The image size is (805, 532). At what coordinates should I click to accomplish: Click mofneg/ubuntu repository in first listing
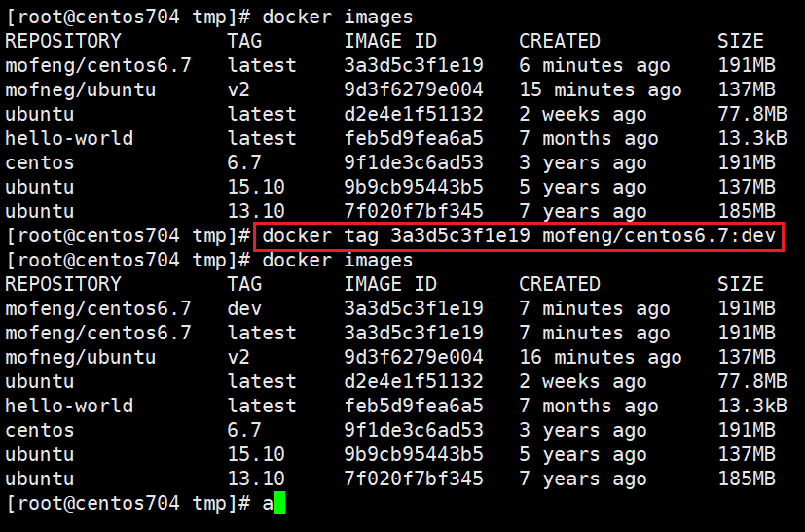[81, 89]
